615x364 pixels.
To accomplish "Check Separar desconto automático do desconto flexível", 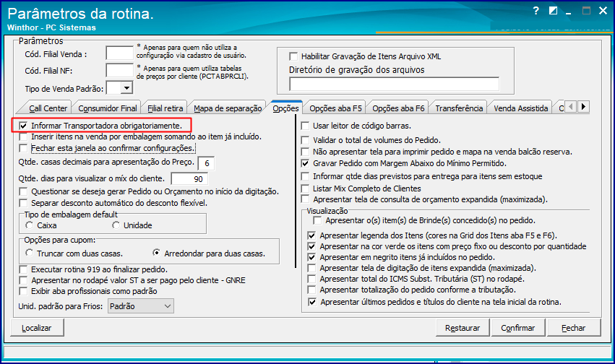I will [24, 203].
